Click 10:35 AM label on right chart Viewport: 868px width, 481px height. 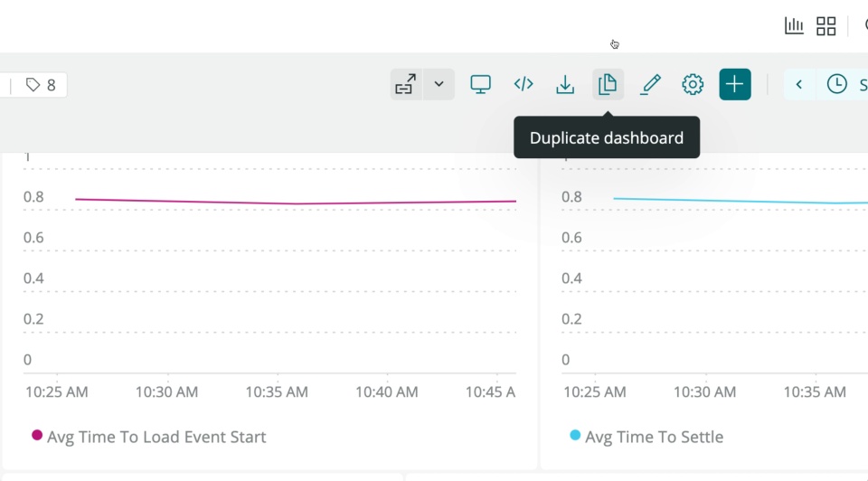(815, 391)
